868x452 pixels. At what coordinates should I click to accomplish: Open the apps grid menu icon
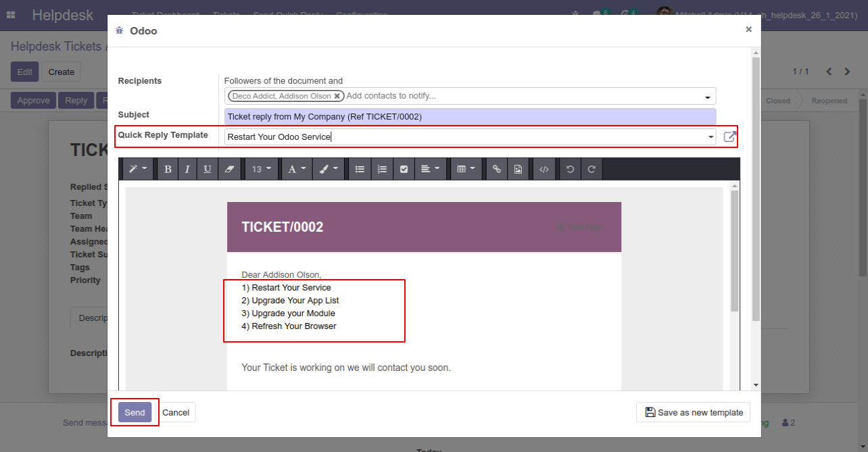[11, 14]
